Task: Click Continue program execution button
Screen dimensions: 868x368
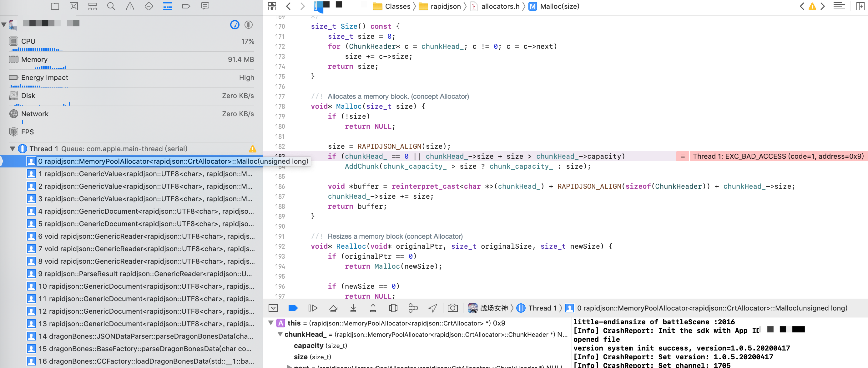Action: point(313,308)
